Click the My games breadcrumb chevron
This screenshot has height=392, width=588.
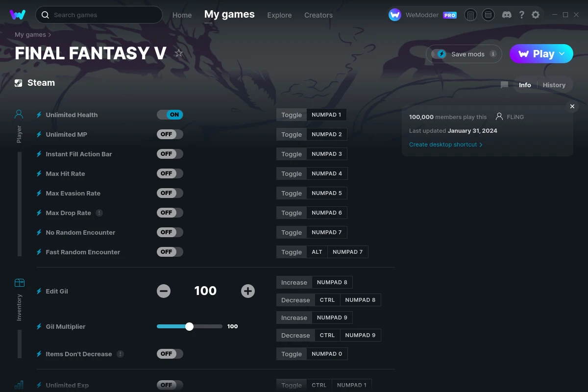(x=49, y=35)
